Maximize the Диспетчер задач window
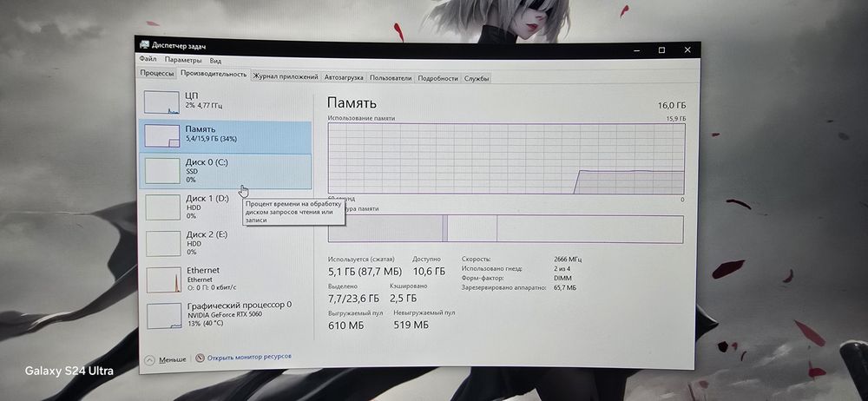 [661, 49]
